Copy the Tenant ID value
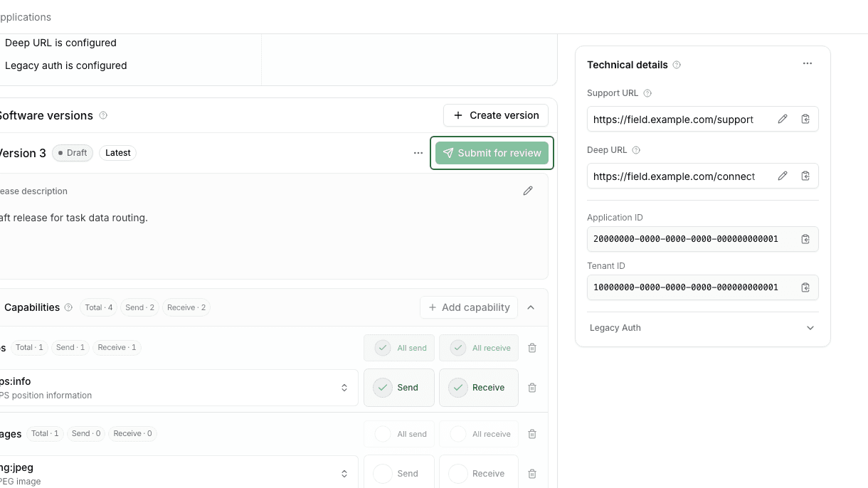This screenshot has width=868, height=488. [x=805, y=287]
